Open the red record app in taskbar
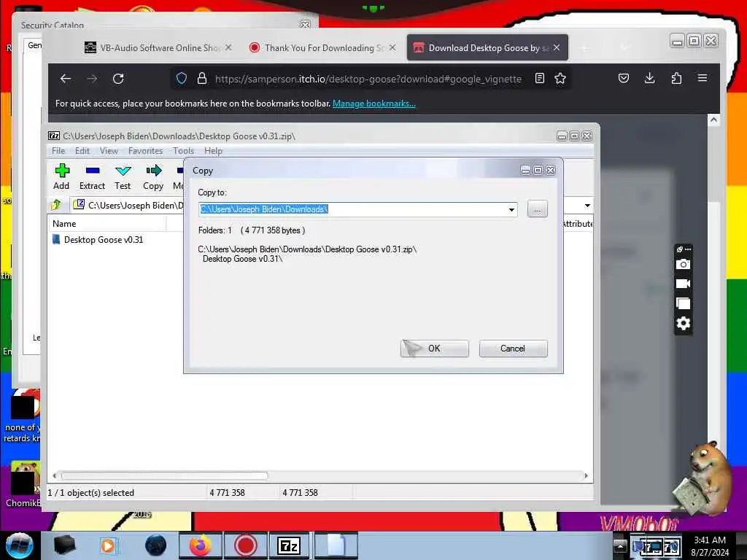 [x=245, y=545]
